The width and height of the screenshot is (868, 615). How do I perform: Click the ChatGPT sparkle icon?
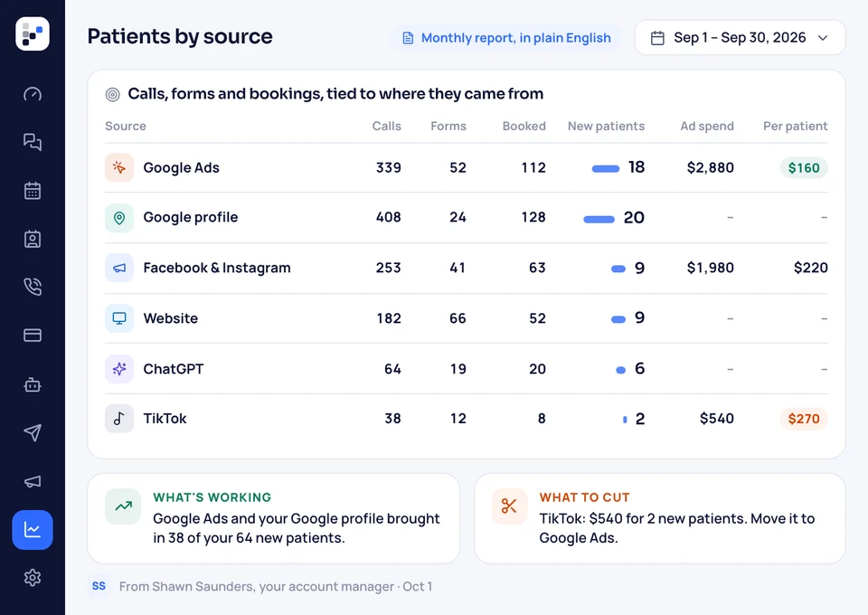click(x=119, y=369)
